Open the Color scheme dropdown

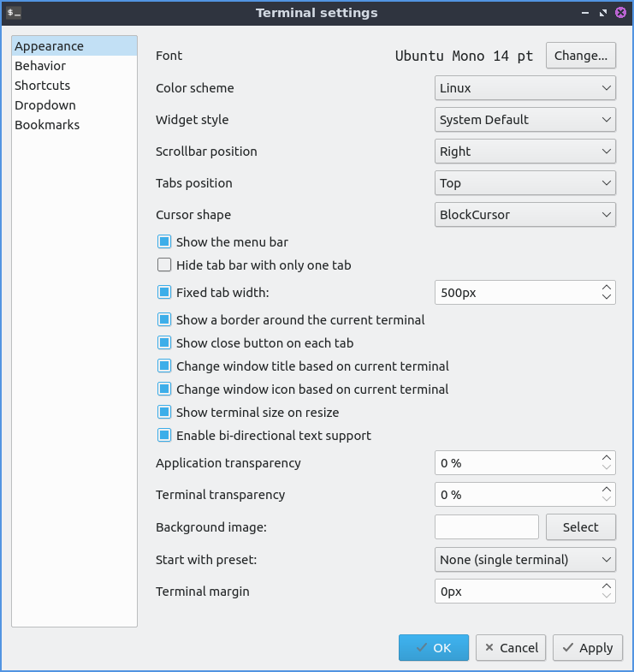(x=525, y=88)
